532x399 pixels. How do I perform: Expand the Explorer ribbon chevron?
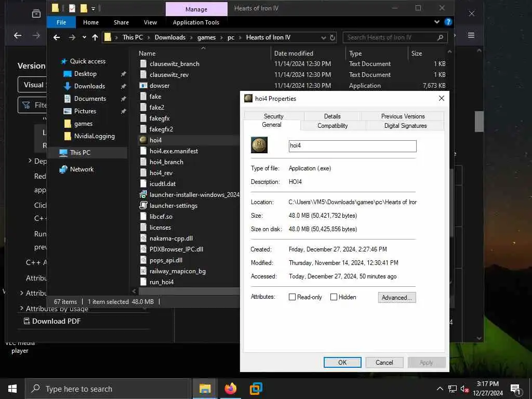[x=437, y=22]
